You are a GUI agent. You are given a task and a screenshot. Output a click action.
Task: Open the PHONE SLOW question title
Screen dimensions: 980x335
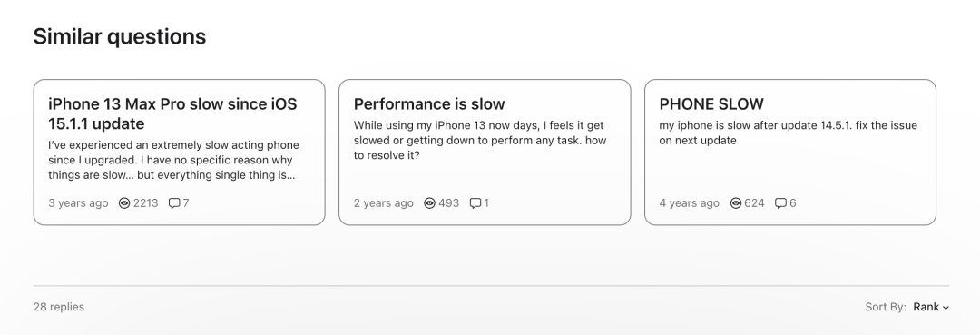click(711, 103)
